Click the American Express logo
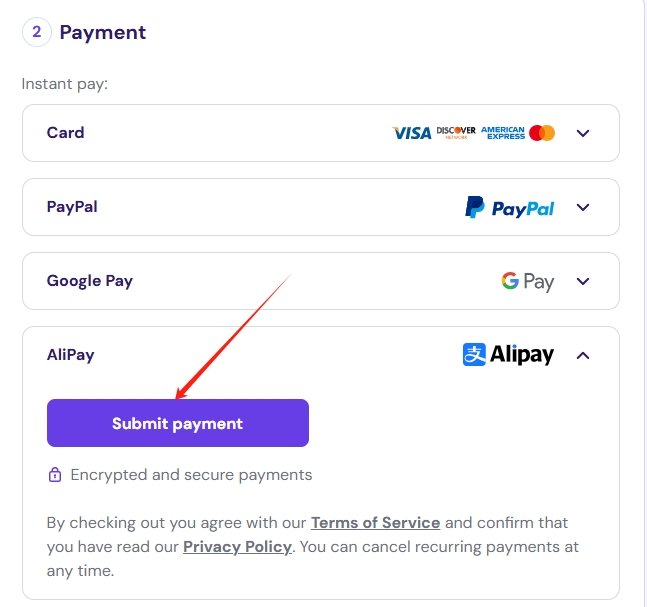Viewport: 647px width, 607px height. (x=503, y=133)
